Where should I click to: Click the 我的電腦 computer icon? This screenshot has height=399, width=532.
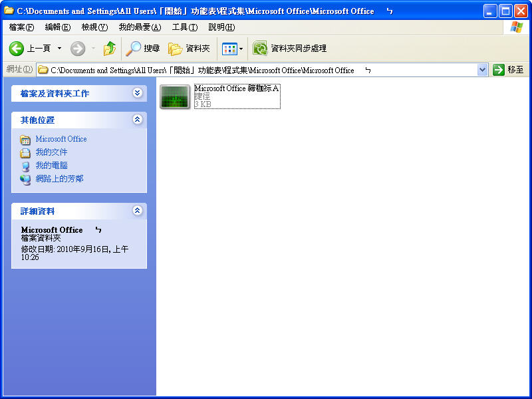25,166
